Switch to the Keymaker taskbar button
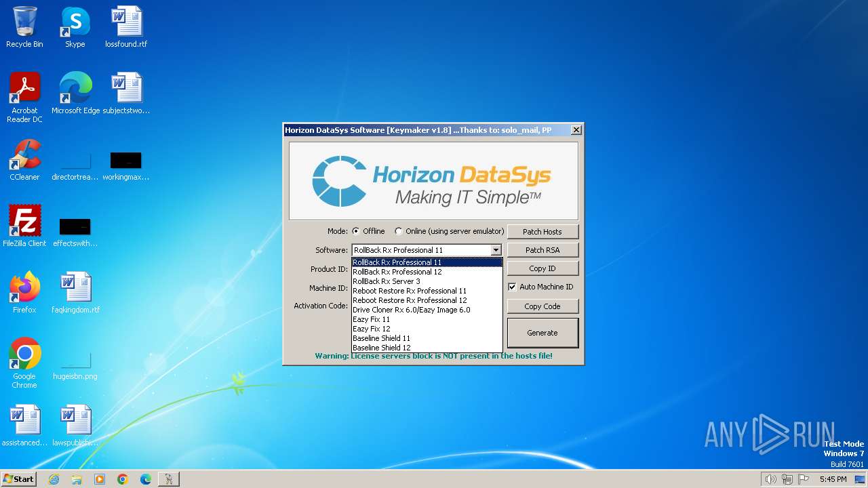 [x=169, y=479]
